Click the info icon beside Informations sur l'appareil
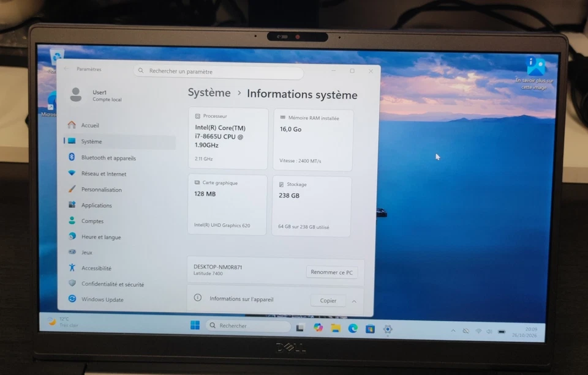The width and height of the screenshot is (588, 375). [x=198, y=298]
